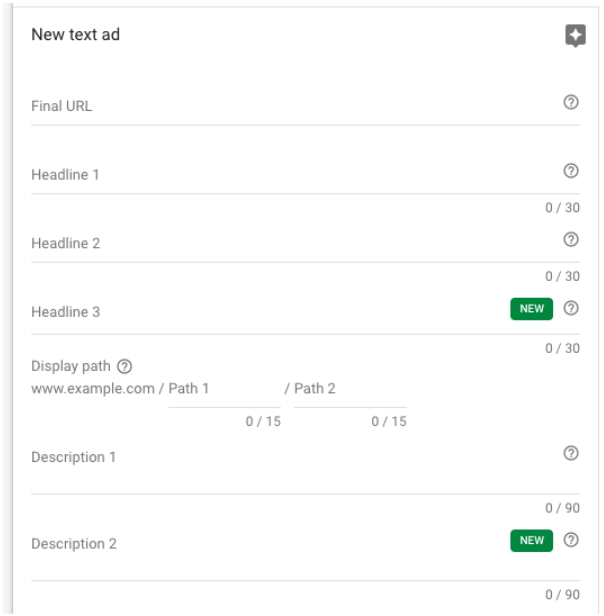
Task: Click into the Headline 1 field
Action: click(x=290, y=175)
